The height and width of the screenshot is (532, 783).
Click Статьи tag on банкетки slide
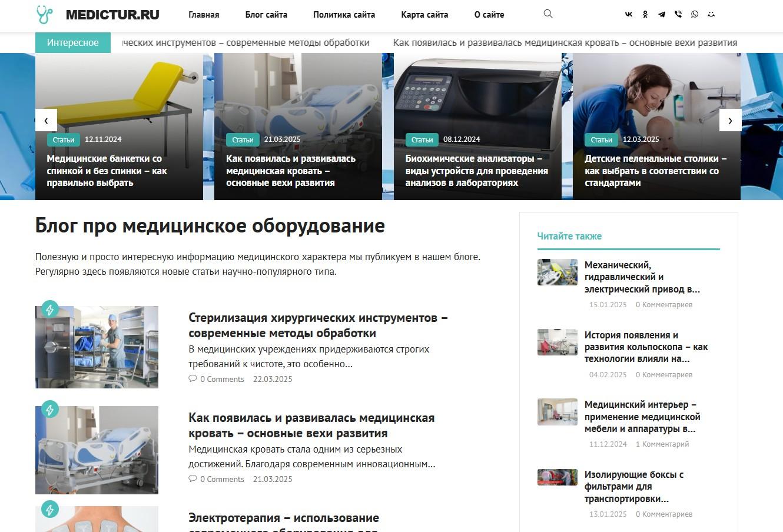[64, 139]
